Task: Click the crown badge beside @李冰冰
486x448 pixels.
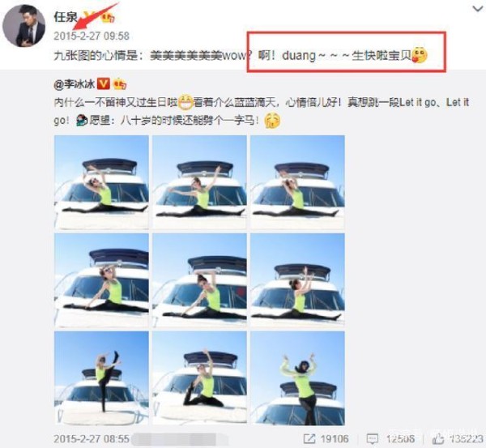Action: (x=120, y=83)
